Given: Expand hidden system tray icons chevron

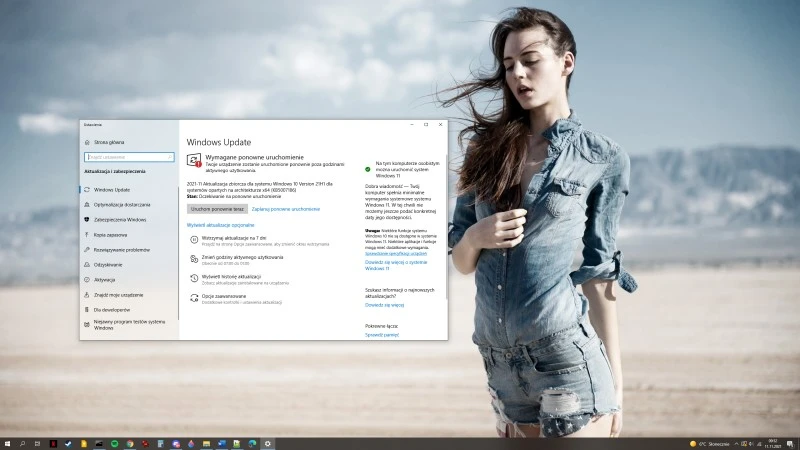Looking at the screenshot, I should pyautogui.click(x=736, y=444).
